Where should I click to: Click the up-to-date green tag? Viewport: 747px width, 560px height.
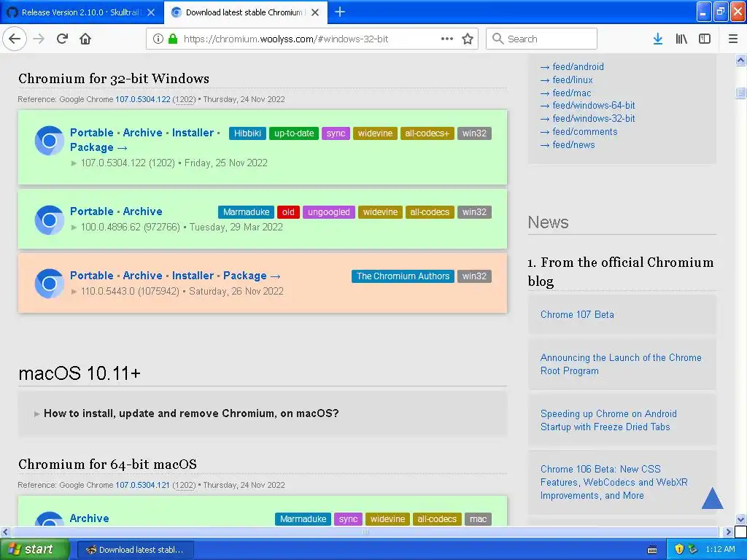click(x=293, y=133)
